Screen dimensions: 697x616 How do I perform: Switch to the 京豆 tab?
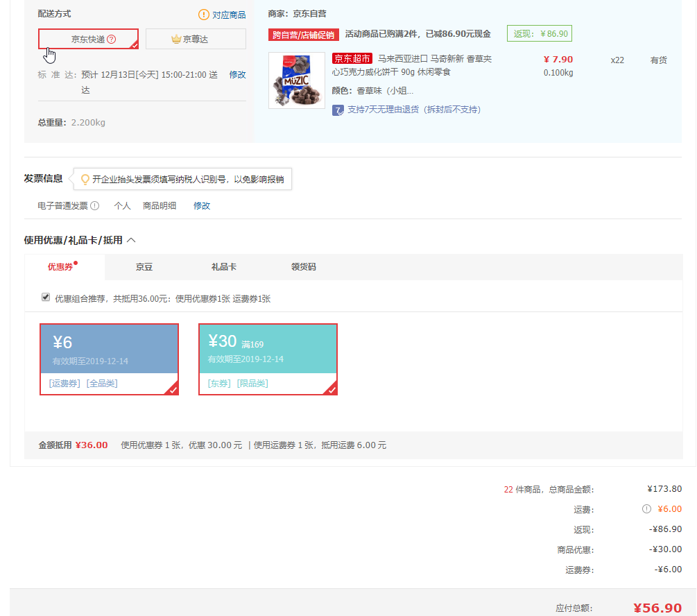[x=144, y=267]
